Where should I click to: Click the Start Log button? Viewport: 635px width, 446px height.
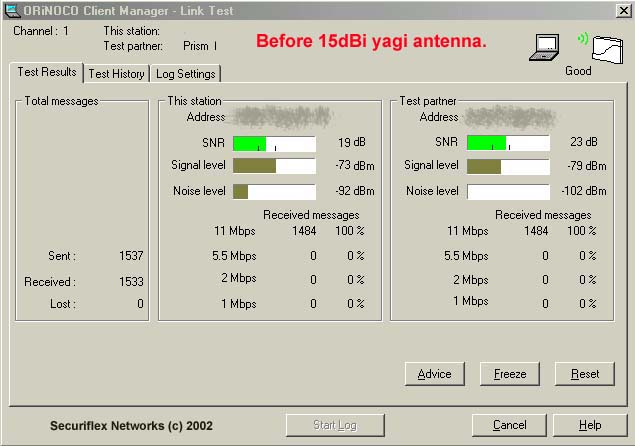click(x=335, y=425)
